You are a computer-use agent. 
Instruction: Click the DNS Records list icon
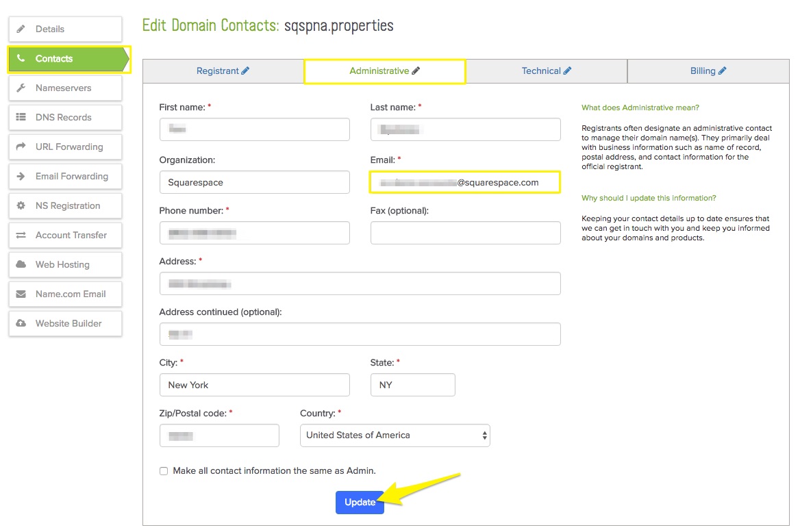[x=21, y=118]
